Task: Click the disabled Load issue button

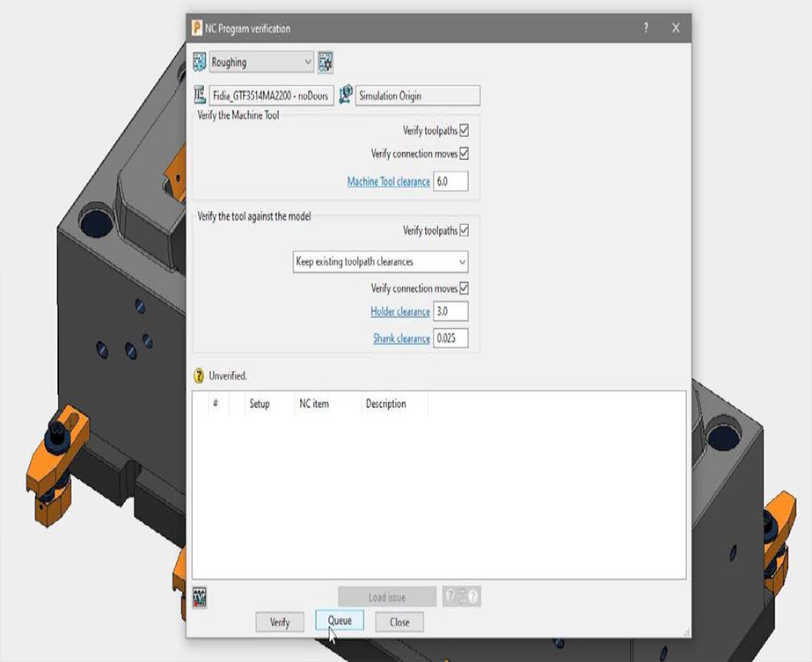Action: pyautogui.click(x=387, y=597)
